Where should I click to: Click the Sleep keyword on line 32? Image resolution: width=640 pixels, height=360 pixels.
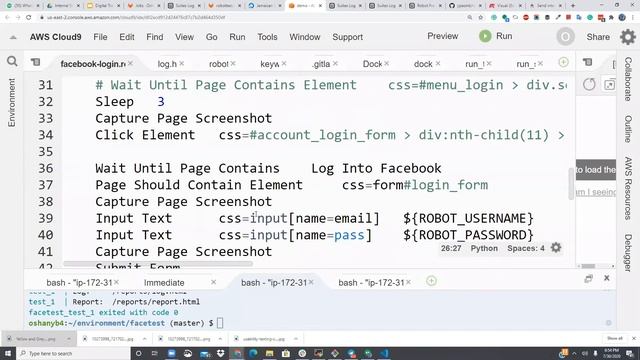point(114,102)
